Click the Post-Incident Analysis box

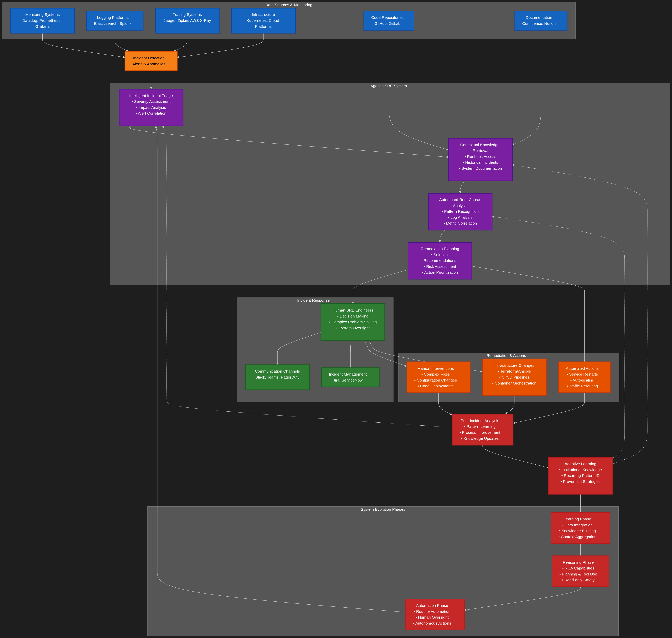(482, 430)
